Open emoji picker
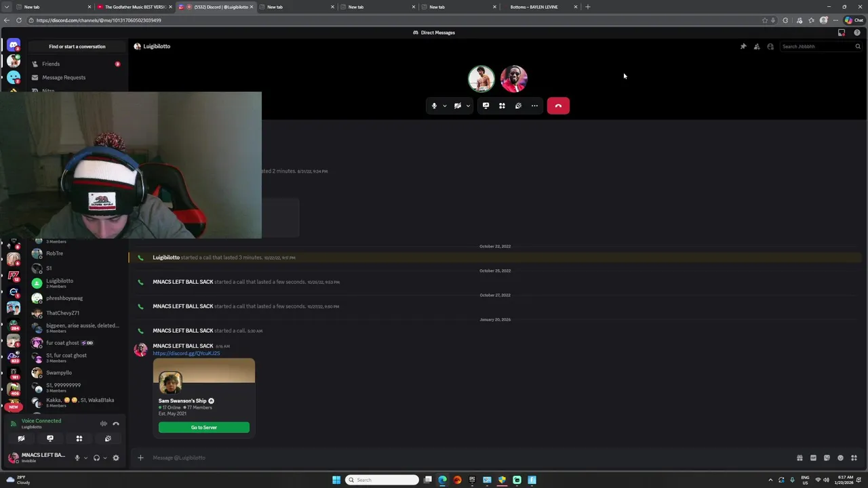 [x=840, y=457]
